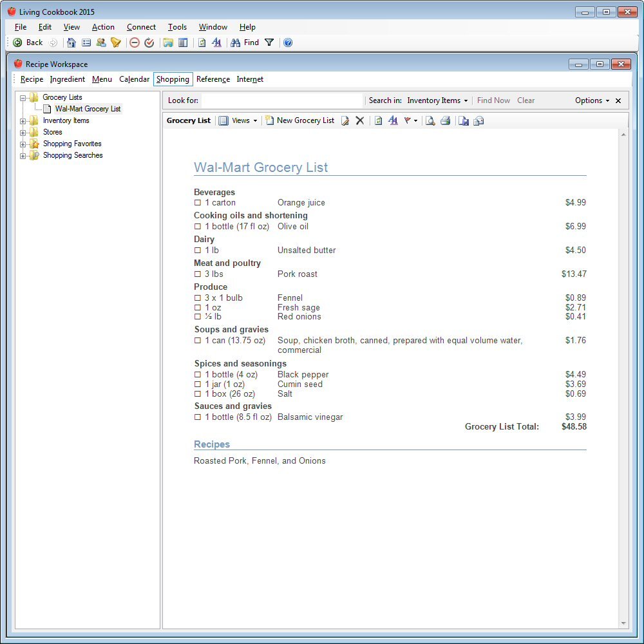Open the Views dropdown

point(238,120)
